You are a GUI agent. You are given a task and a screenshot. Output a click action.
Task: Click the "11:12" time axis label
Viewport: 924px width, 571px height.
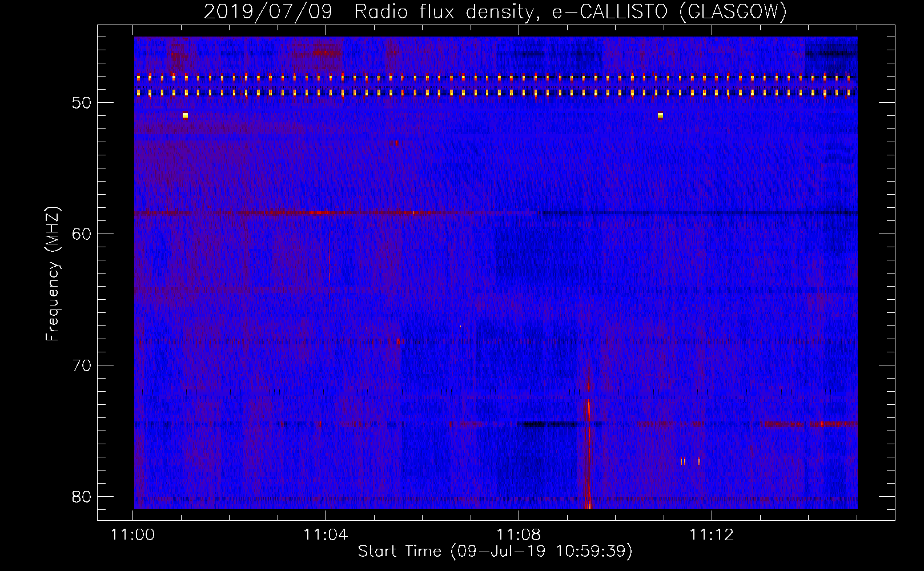point(712,535)
